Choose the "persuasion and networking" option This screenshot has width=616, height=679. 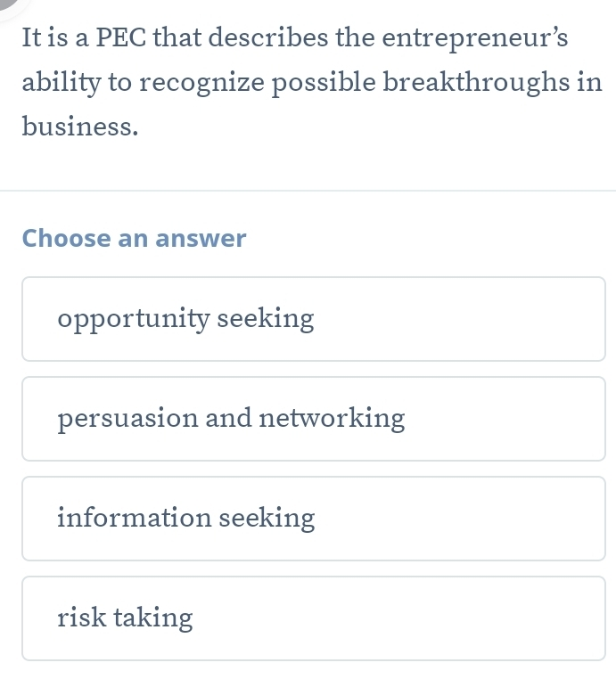point(314,419)
